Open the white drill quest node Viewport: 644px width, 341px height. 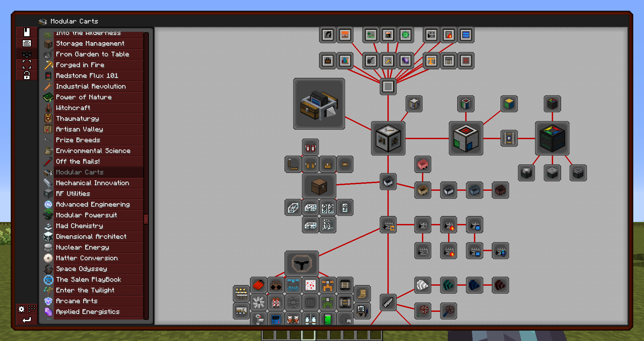(x=423, y=285)
